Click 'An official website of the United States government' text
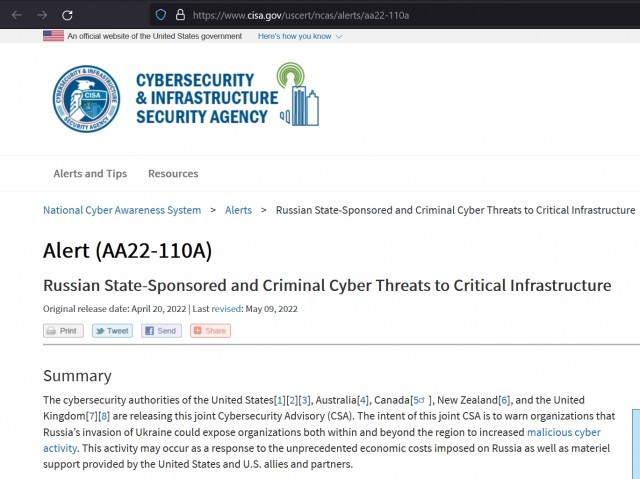This screenshot has height=479, width=640. [x=155, y=36]
